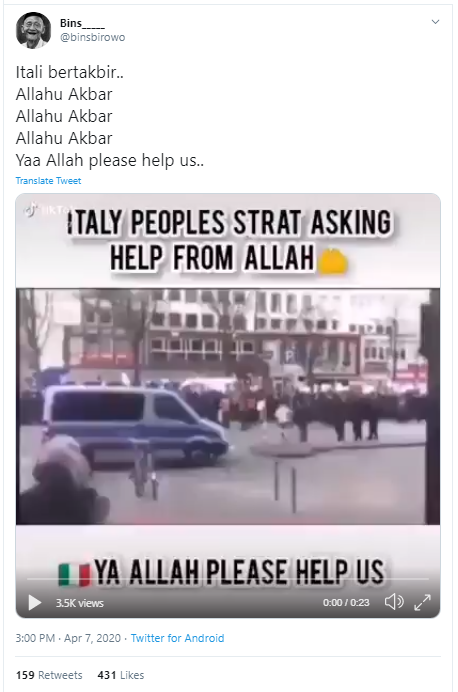Open the Bins_____ display name

click(83, 23)
